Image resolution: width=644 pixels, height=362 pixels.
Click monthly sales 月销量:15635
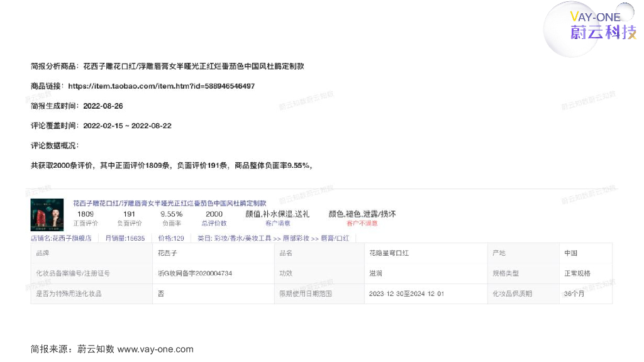125,238
